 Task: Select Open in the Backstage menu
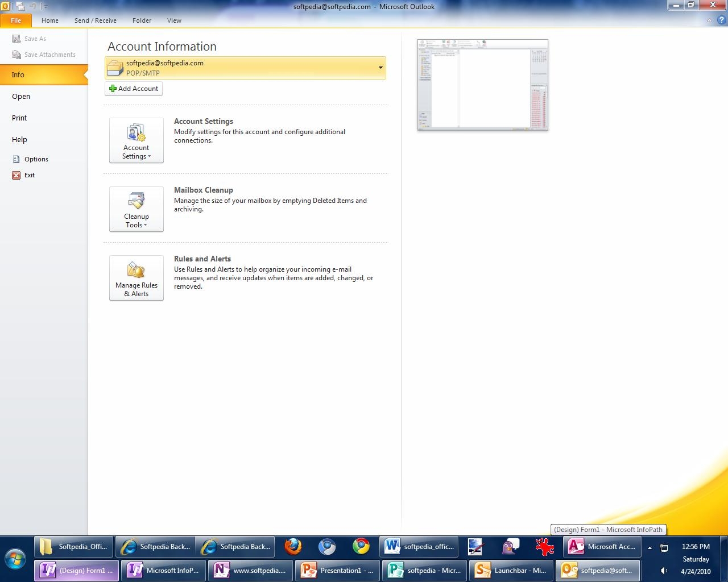click(21, 96)
